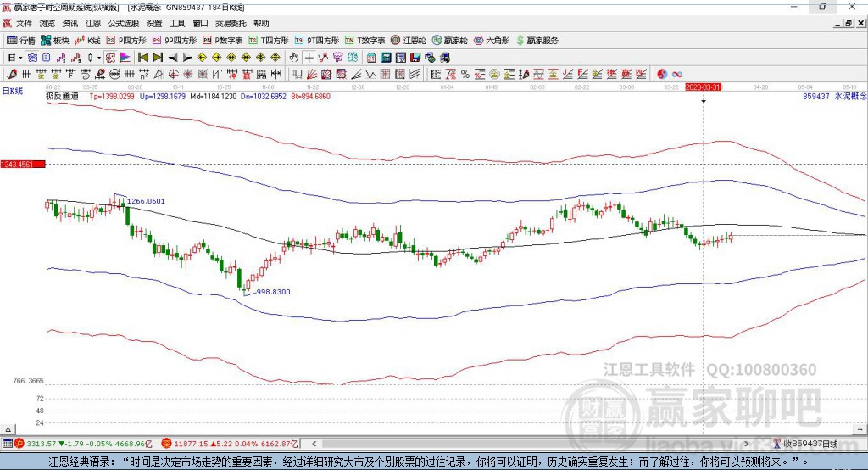Click the color triangle gradient icon
868x470 pixels.
pyautogui.click(x=125, y=58)
